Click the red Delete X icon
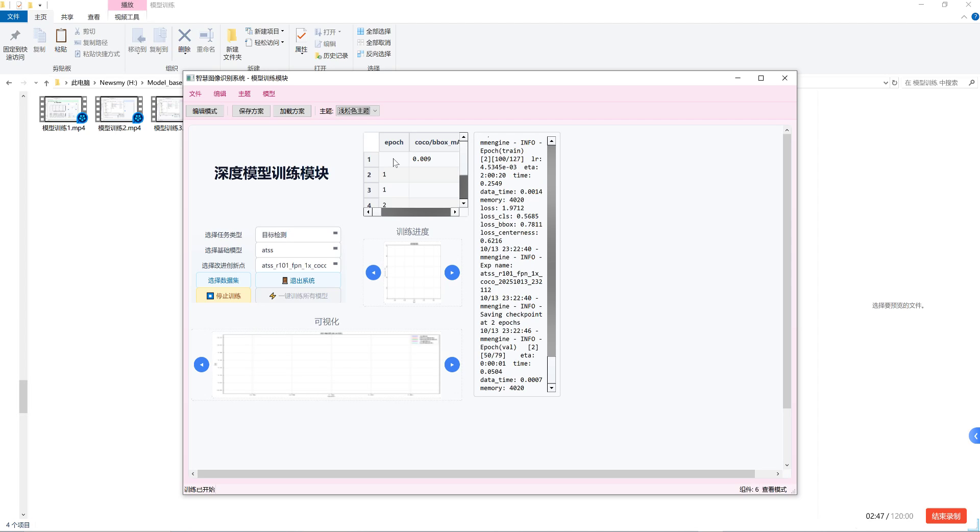The image size is (980, 532). 184,36
